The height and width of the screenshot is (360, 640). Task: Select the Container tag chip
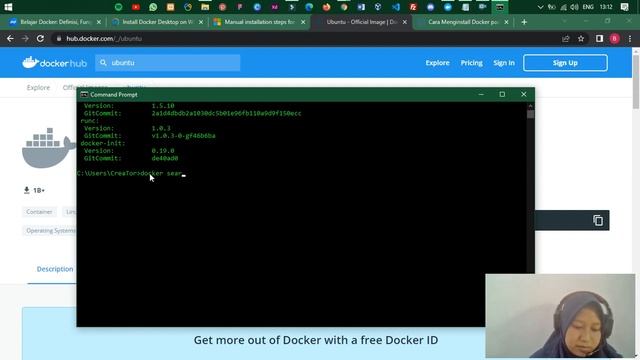point(39,212)
